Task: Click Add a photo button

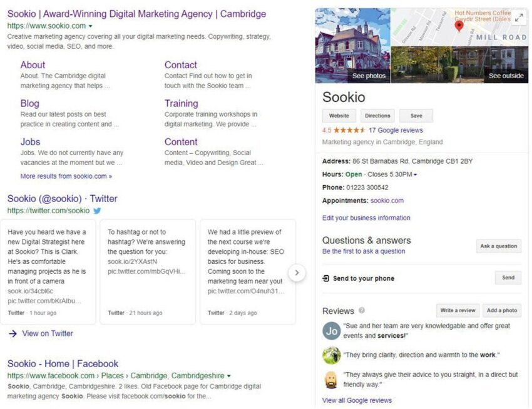Action: (x=502, y=310)
